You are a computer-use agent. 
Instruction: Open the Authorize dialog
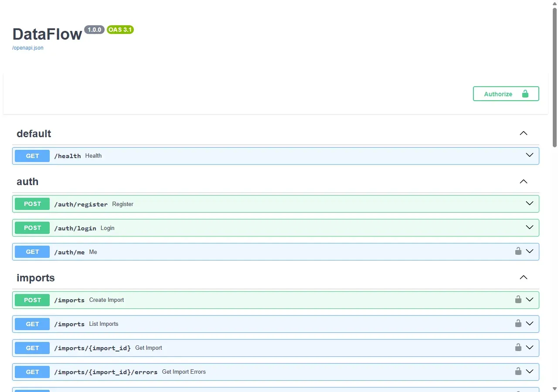click(506, 94)
